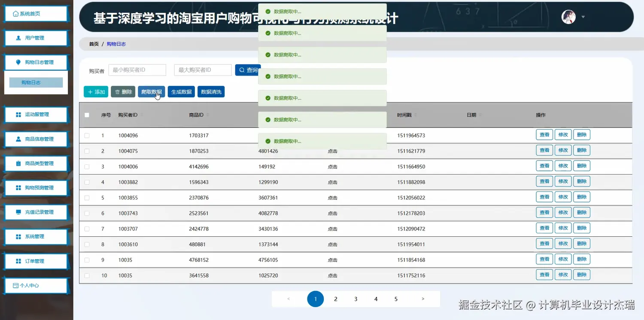Check the row 1003610 checkbox
644x320 pixels.
pos(87,245)
